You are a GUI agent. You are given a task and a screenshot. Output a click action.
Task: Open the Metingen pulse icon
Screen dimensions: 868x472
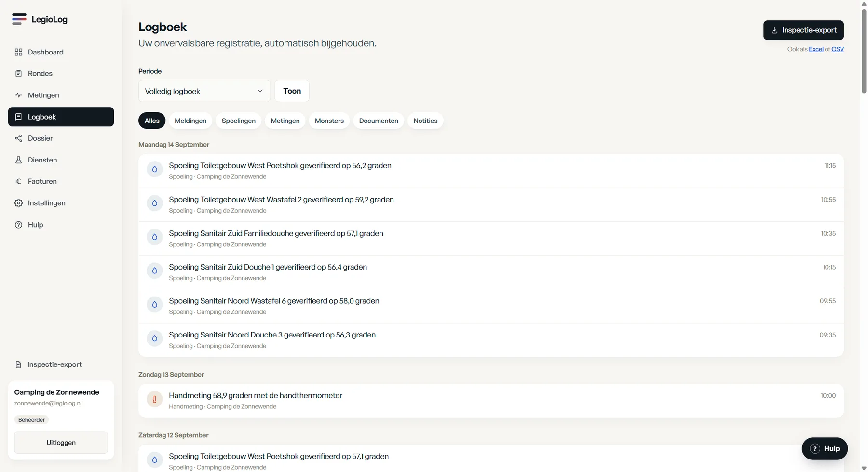18,95
